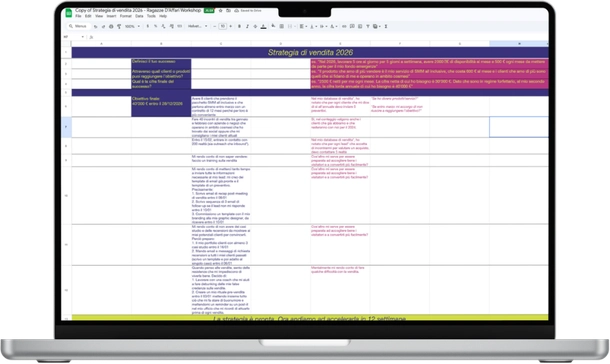This screenshot has width=610, height=364.
Task: Open the filter views dropdown
Action: pos(377,26)
